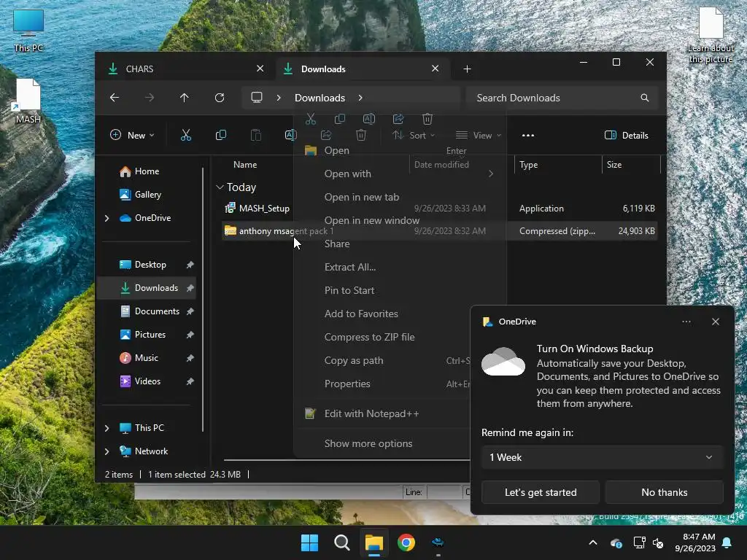Open the notification bell

tap(727, 542)
